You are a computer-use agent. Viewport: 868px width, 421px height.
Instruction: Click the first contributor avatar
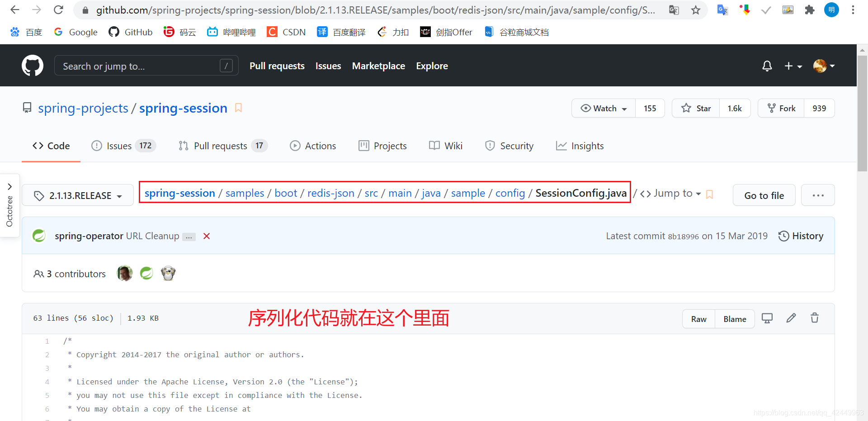(125, 273)
